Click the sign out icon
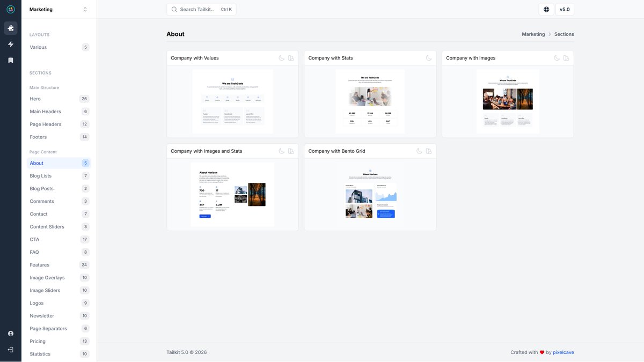The height and width of the screenshot is (362, 644). click(x=11, y=350)
